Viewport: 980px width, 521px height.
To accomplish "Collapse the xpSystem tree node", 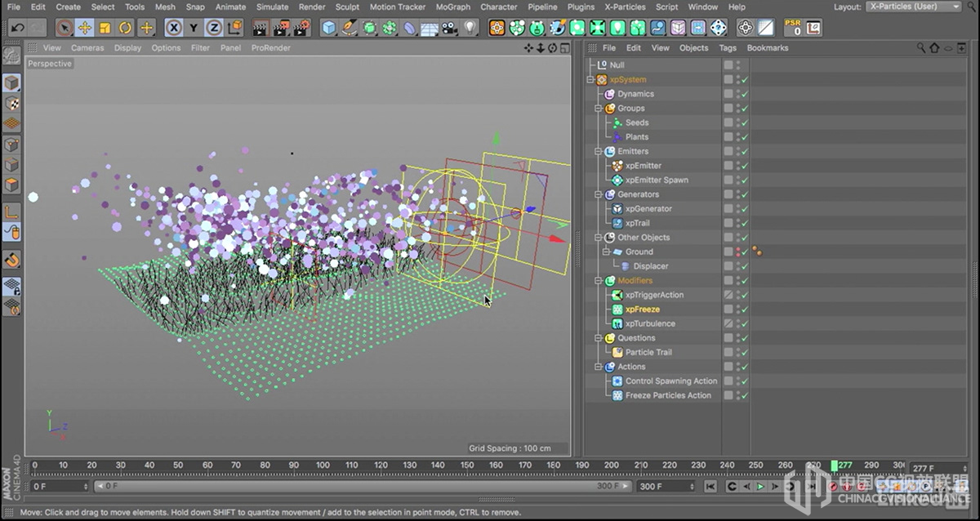I will [x=590, y=80].
